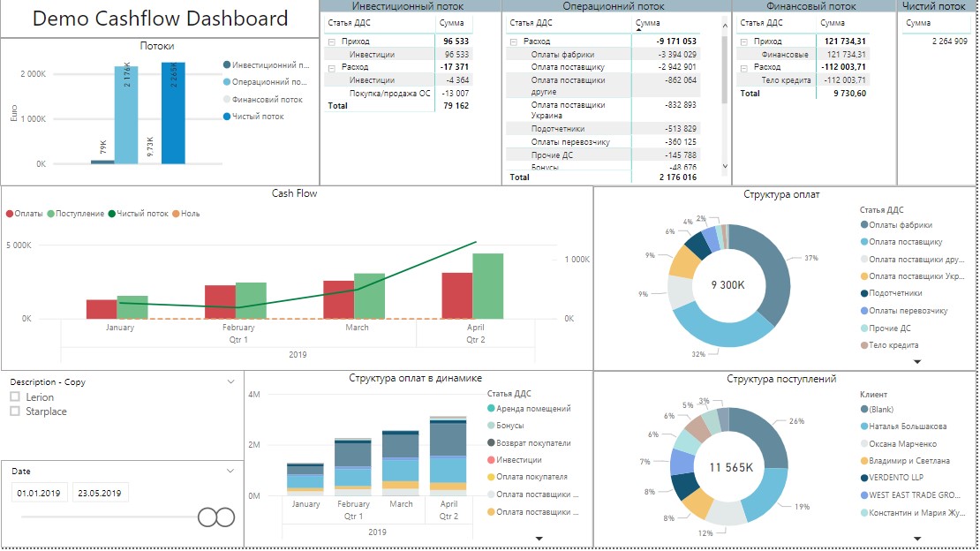Show more legend items in Структура поступлений
This screenshot has width=980, height=551.
coord(917,539)
